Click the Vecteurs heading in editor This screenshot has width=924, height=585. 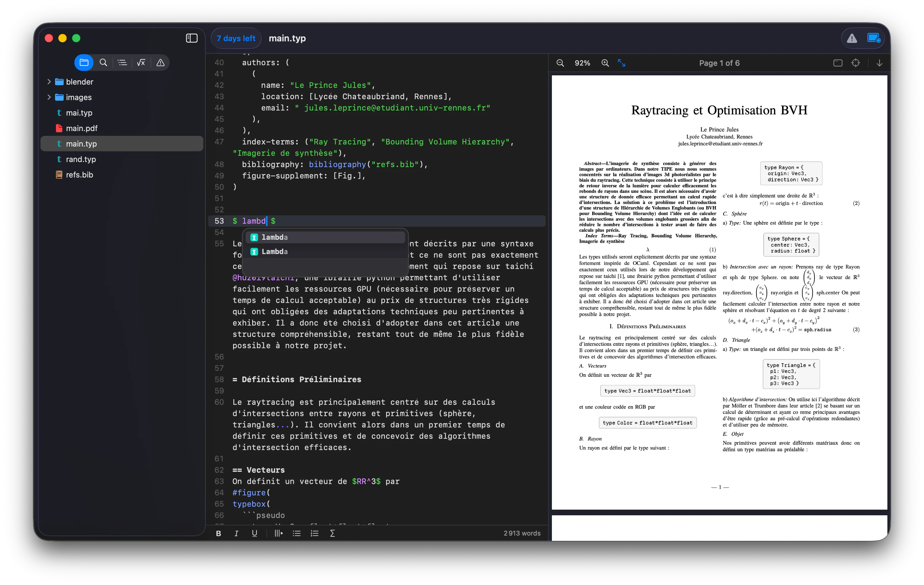pyautogui.click(x=259, y=470)
